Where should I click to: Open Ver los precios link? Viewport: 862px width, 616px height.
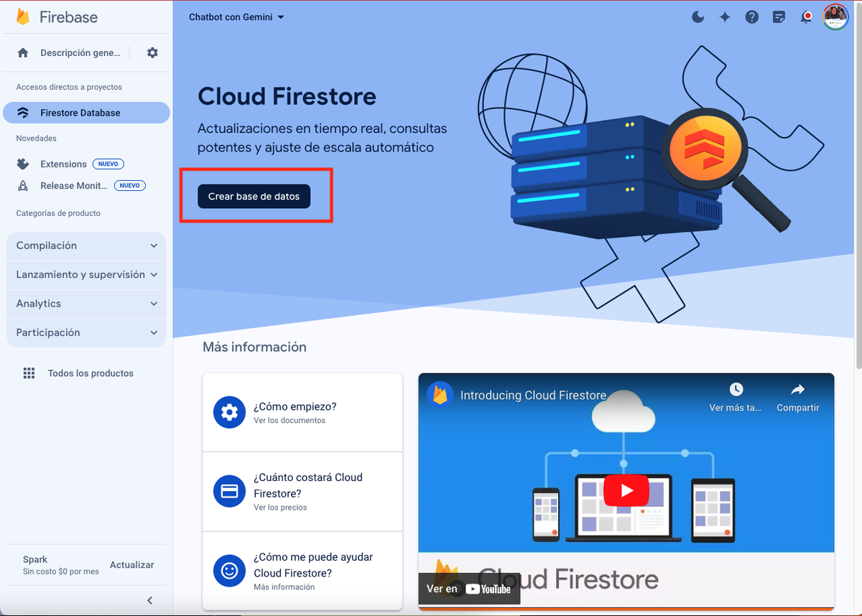pyautogui.click(x=280, y=507)
